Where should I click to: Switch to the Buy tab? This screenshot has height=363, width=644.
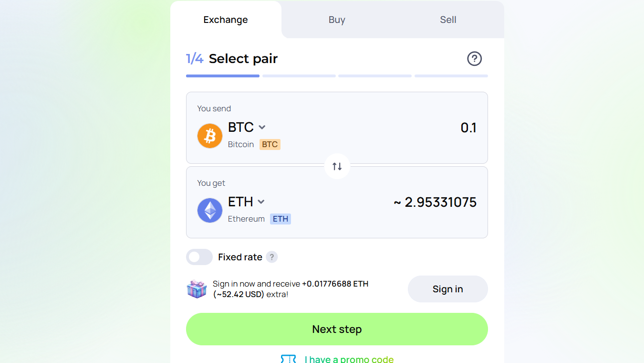coord(337,20)
